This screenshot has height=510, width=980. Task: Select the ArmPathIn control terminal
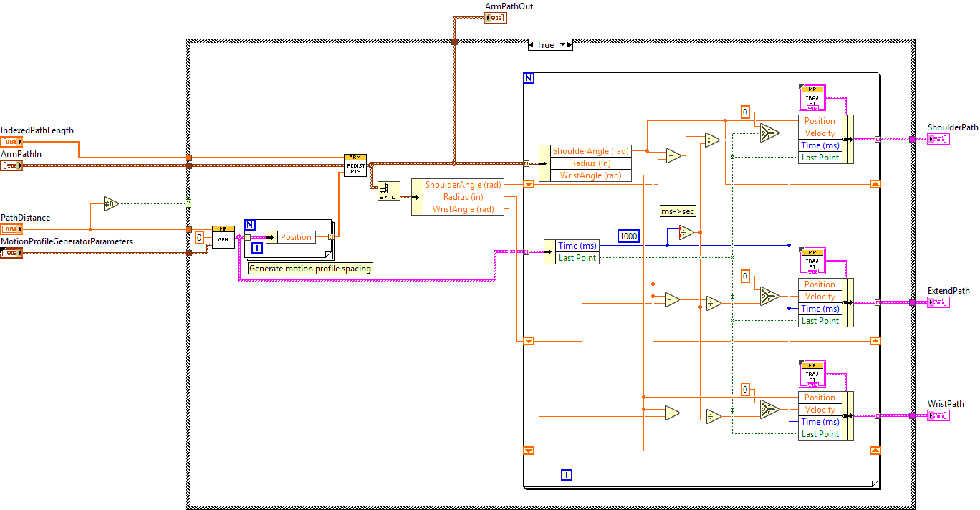click(x=11, y=165)
